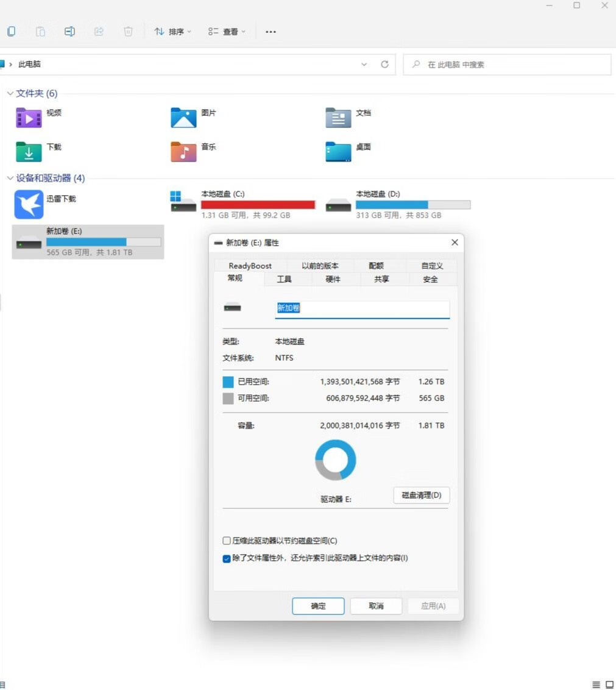Uncheck the 允许索引此驱动器上文件的内容 checkbox
The height and width of the screenshot is (690, 616).
tap(227, 558)
